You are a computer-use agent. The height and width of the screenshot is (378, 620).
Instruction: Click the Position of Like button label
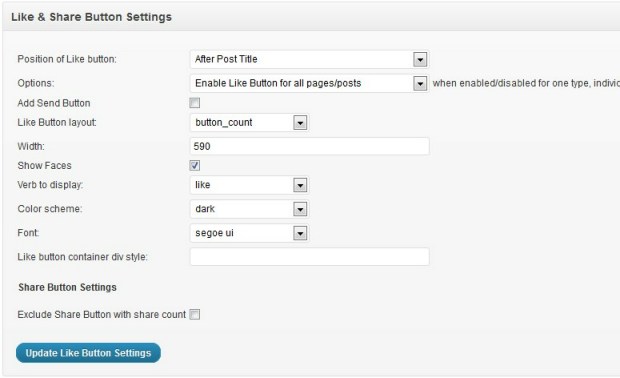tap(67, 59)
